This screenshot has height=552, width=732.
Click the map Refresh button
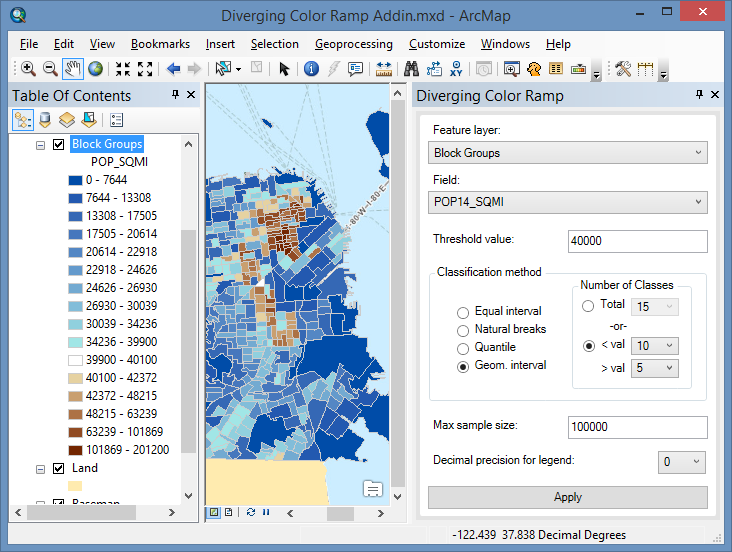tap(251, 512)
